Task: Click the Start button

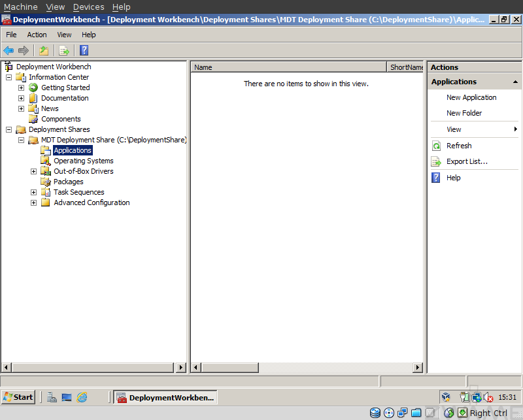Action: (18, 397)
